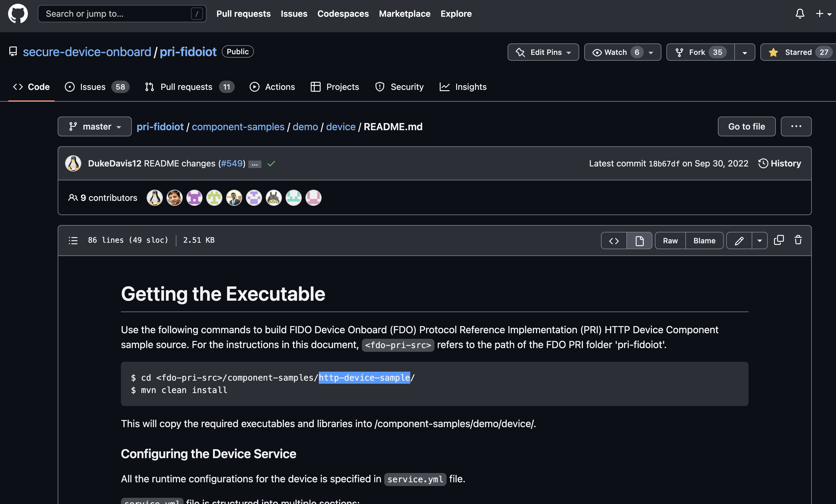The height and width of the screenshot is (504, 836).
Task: Switch to source code view of README
Action: [614, 241]
